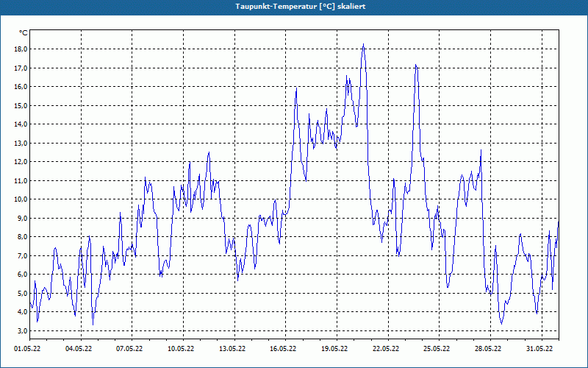Click the highest dew point peak above 18,0

363,45
